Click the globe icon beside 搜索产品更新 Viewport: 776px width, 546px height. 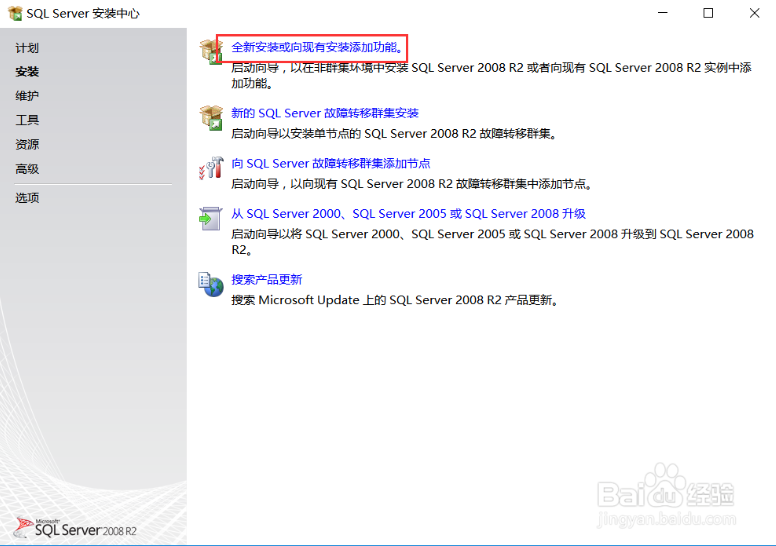click(x=211, y=284)
